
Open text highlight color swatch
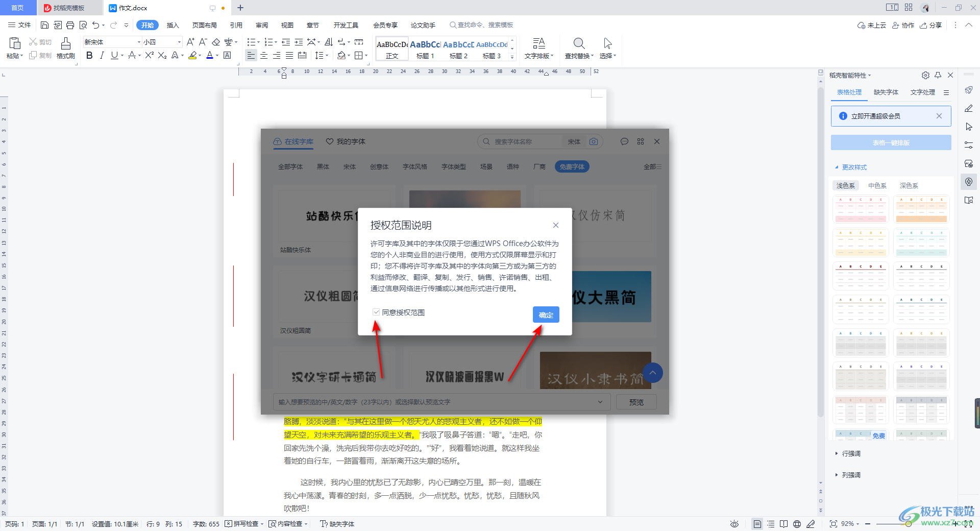point(192,55)
